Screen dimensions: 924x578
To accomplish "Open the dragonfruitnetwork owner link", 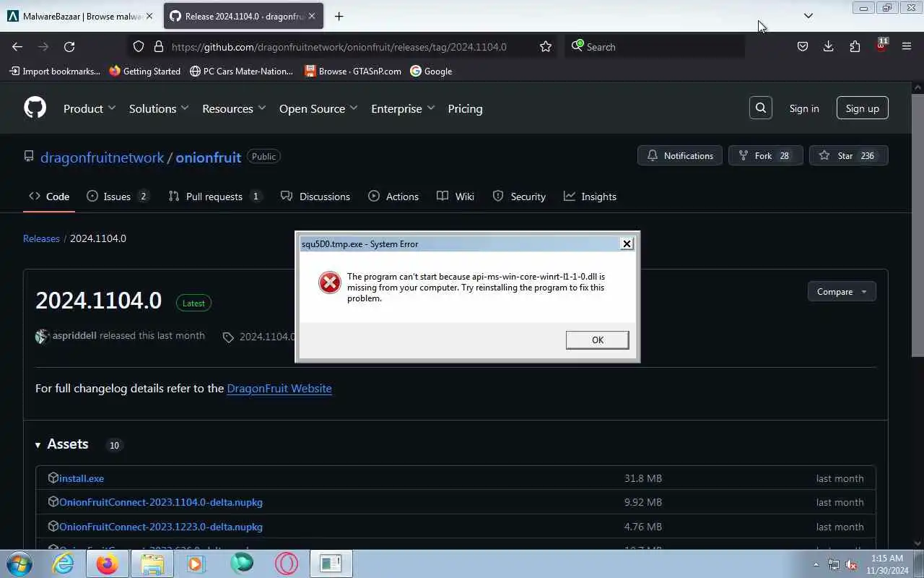I will click(x=102, y=157).
